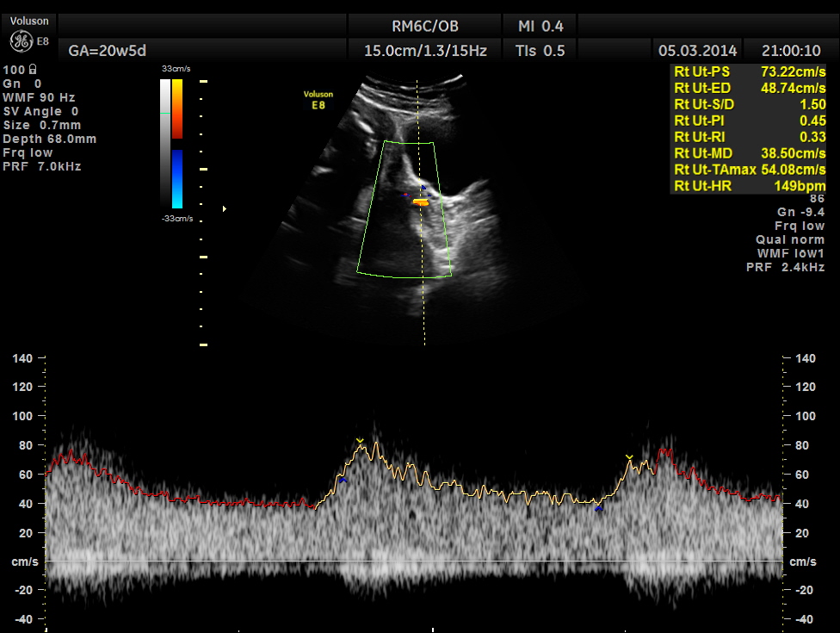Image resolution: width=840 pixels, height=633 pixels.
Task: Click the yellow Voluson E8 watermark on the image
Action: tap(318, 99)
